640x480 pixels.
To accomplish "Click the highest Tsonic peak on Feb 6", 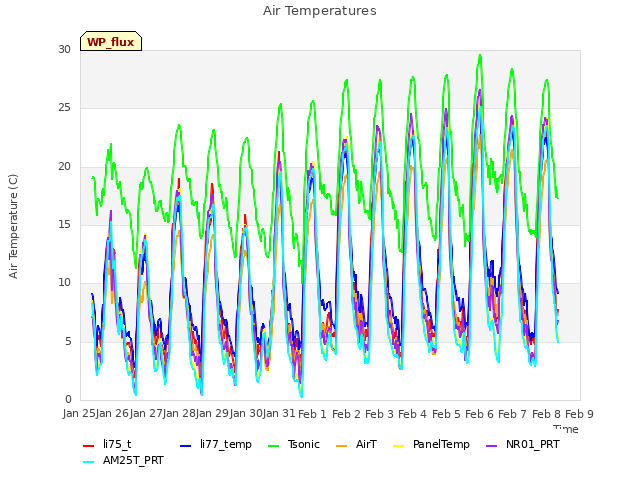I will (x=480, y=55).
